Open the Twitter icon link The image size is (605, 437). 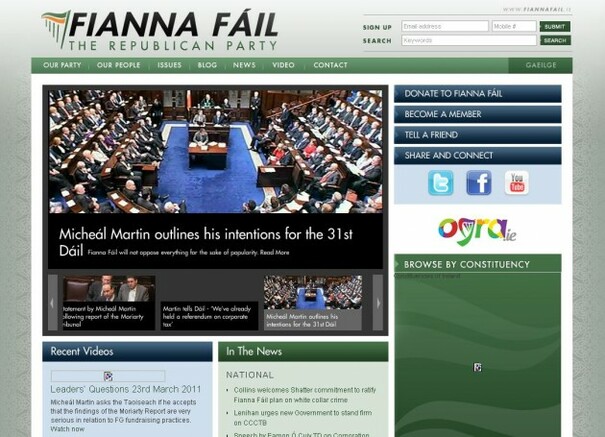coord(441,183)
